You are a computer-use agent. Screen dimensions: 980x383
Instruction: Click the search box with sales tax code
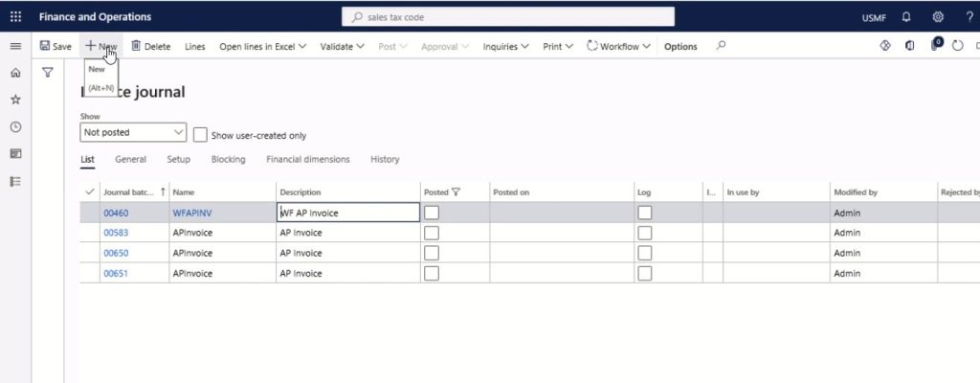(x=508, y=17)
